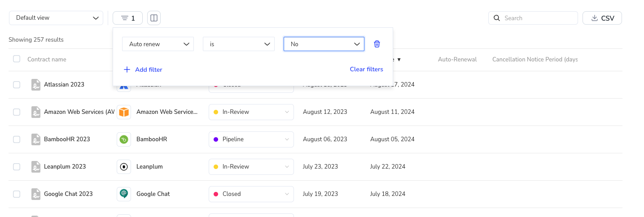The image size is (644, 217).
Task: Click the Leanplum vendor name
Action: 149,167
